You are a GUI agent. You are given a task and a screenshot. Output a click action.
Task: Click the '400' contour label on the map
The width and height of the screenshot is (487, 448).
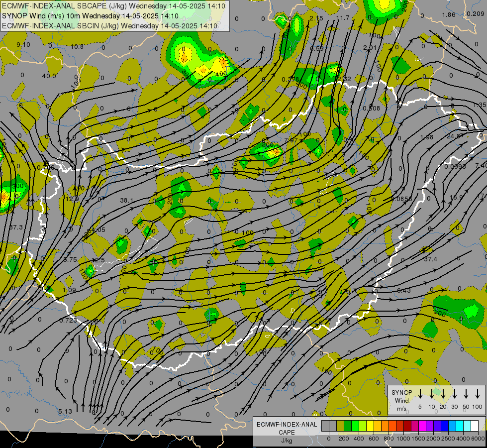point(221,74)
